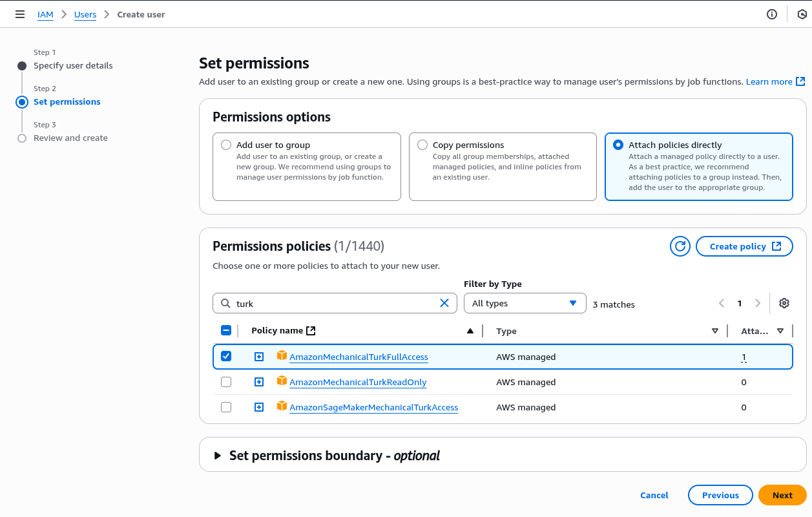Select the Add user to group option
The image size is (812, 517).
(x=226, y=145)
